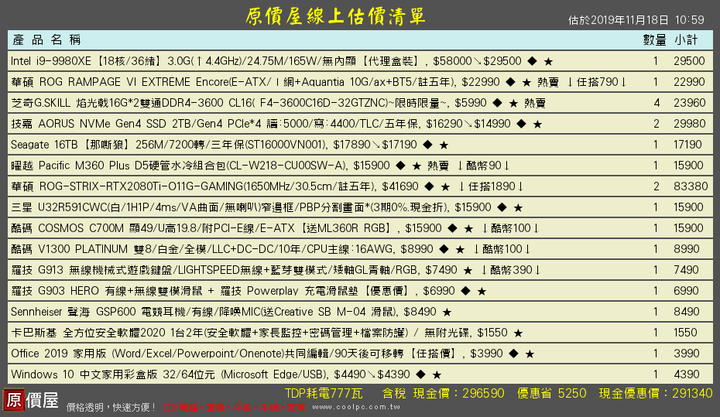Image resolution: width=720 pixels, height=417 pixels.
Task: Click the 數量 column header
Action: pyautogui.click(x=654, y=40)
